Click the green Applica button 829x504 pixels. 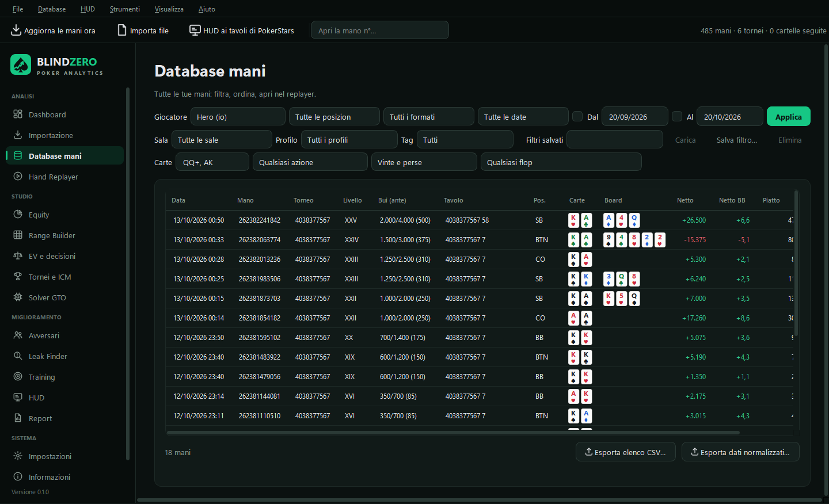[789, 116]
